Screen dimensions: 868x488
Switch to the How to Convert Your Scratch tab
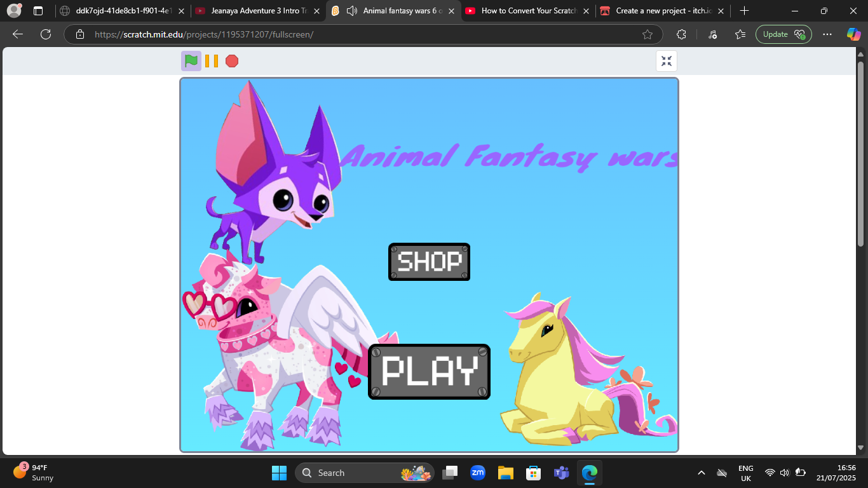[x=529, y=11]
